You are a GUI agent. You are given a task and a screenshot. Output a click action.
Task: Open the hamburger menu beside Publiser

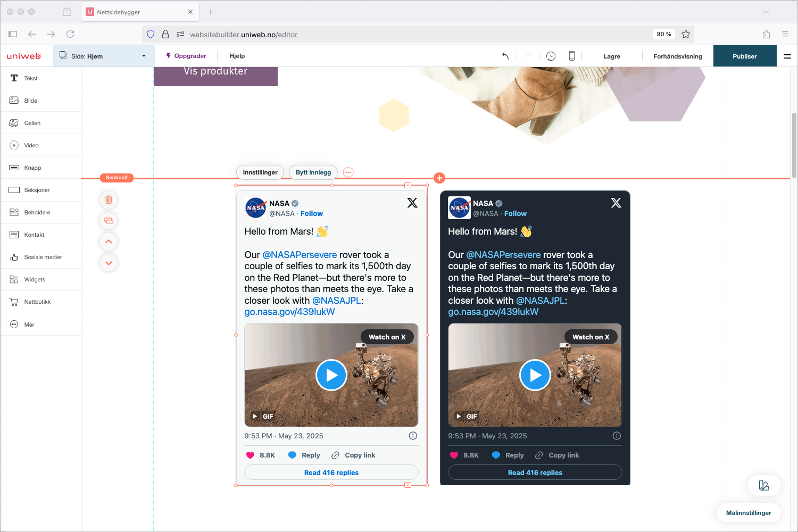[787, 56]
